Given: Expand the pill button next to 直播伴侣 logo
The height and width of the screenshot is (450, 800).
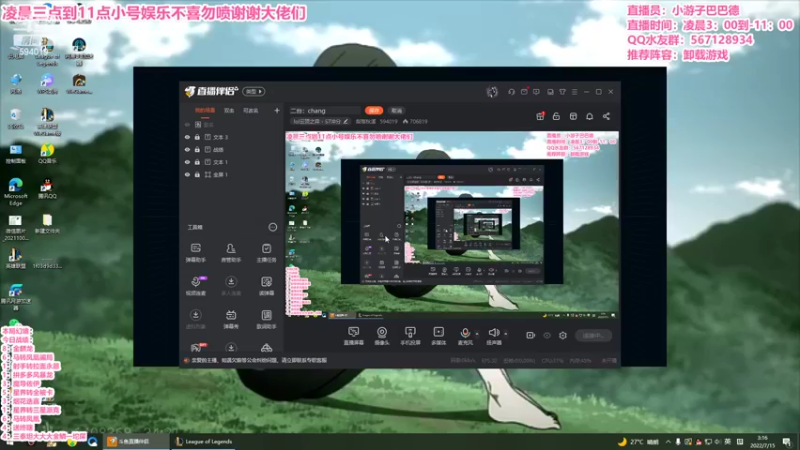Looking at the screenshot, I should [254, 91].
